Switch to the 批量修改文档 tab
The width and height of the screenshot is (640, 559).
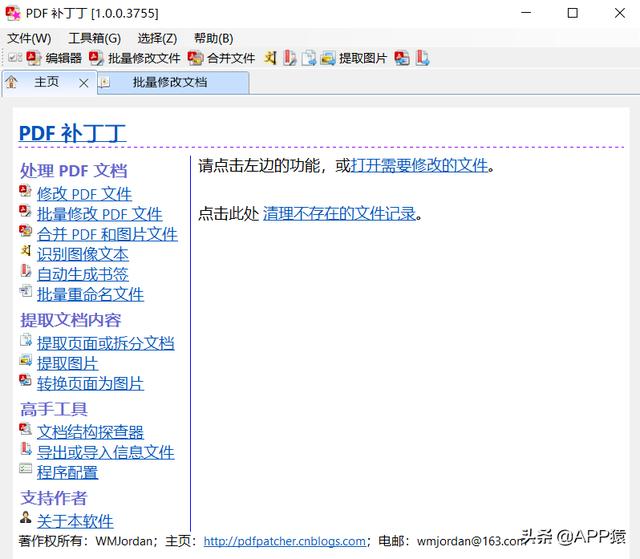[x=173, y=82]
